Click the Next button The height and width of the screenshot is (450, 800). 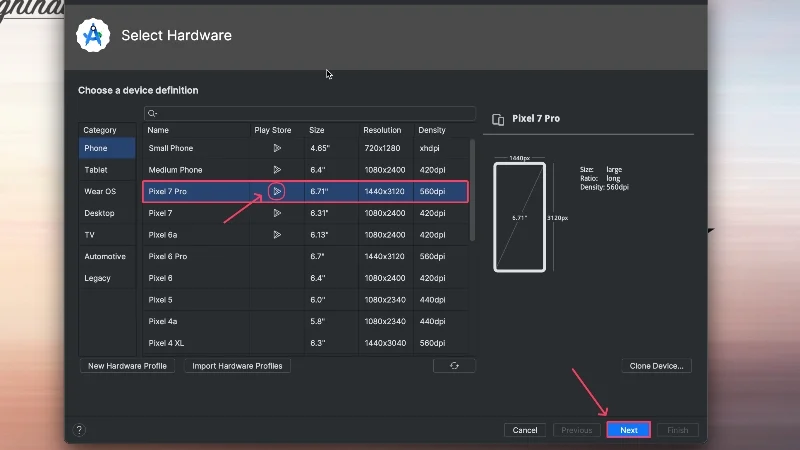(628, 430)
